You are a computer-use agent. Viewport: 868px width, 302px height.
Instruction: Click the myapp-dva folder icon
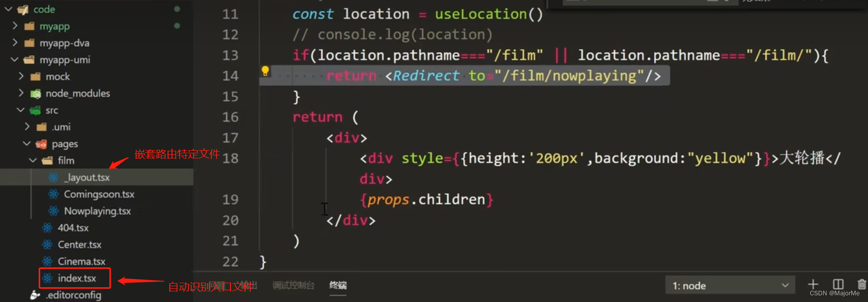(x=30, y=43)
